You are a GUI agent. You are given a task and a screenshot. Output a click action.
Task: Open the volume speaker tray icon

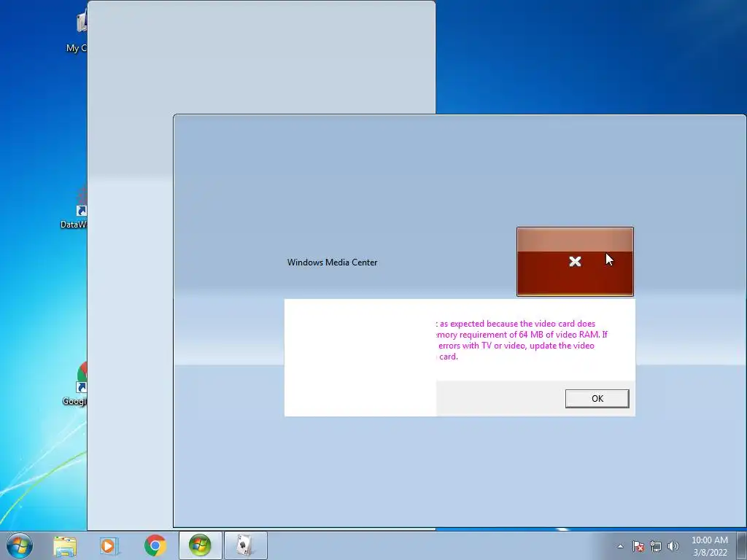pyautogui.click(x=673, y=546)
